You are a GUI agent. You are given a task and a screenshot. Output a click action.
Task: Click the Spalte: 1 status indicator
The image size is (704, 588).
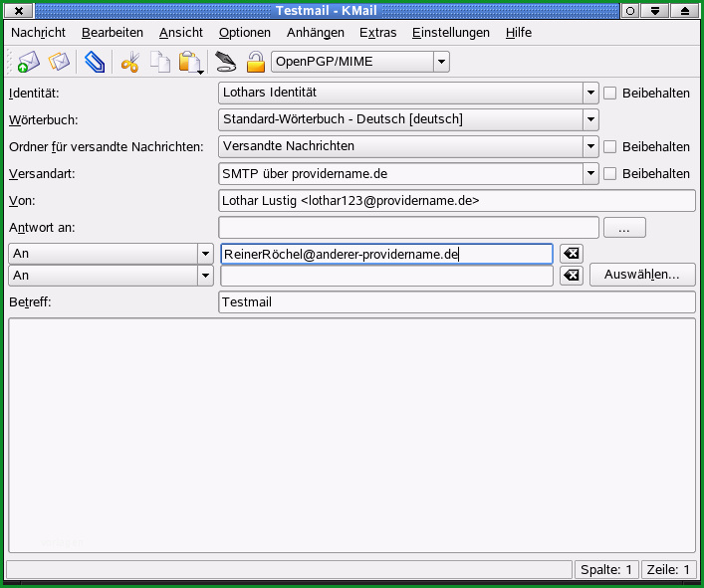coord(606,570)
